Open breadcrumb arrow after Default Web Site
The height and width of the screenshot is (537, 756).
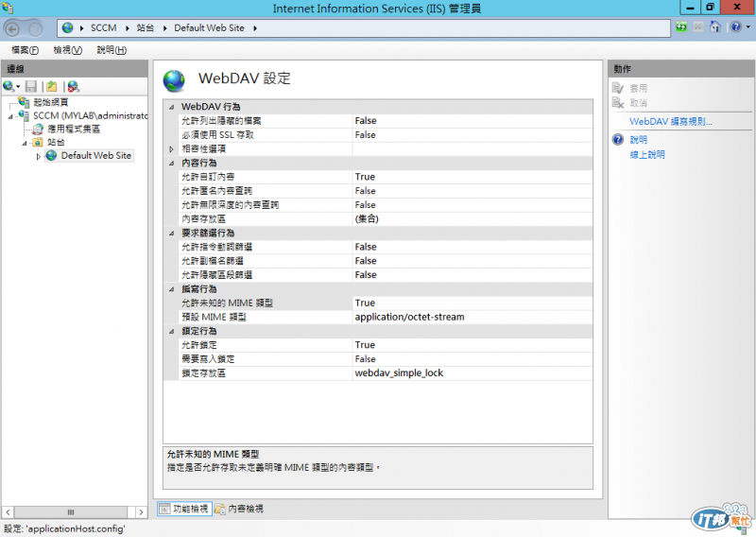click(x=255, y=28)
